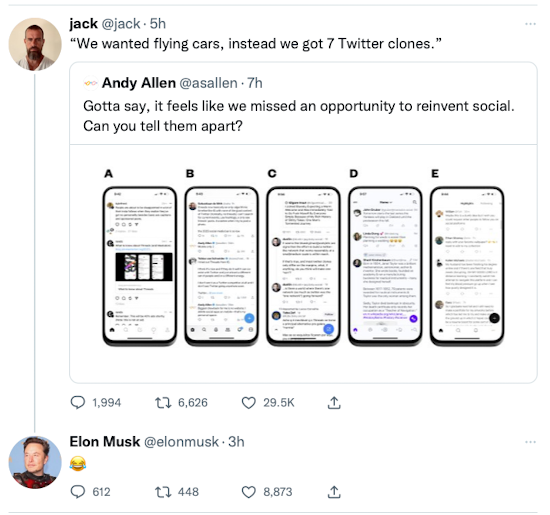The image size is (550, 515).
Task: View the phone mockup labeled E
Action: [x=467, y=266]
